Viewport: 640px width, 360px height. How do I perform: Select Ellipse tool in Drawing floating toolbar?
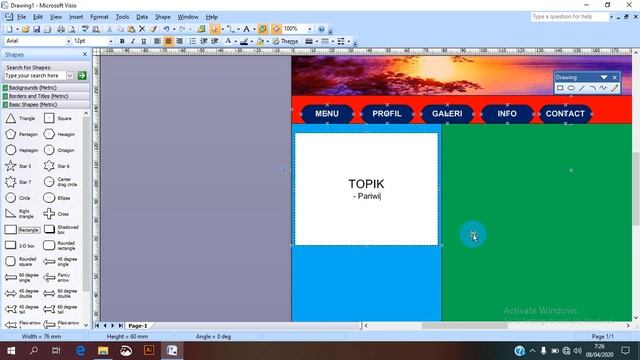click(x=571, y=88)
